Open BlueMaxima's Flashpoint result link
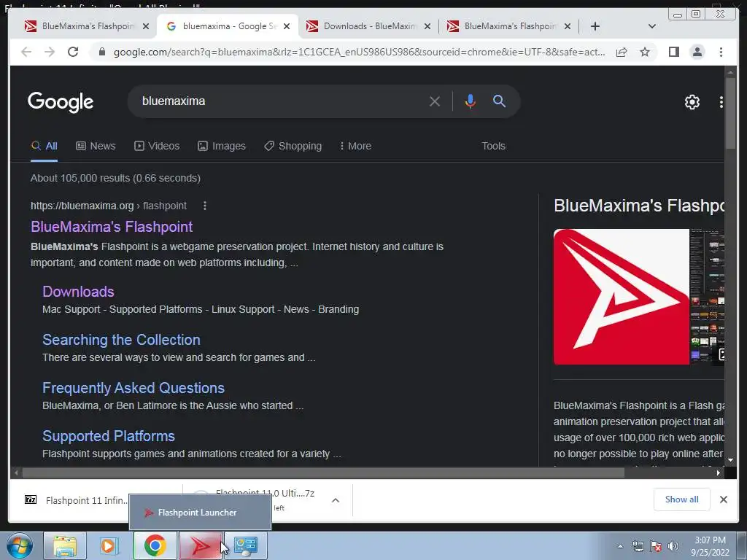The image size is (747, 560). (x=112, y=227)
